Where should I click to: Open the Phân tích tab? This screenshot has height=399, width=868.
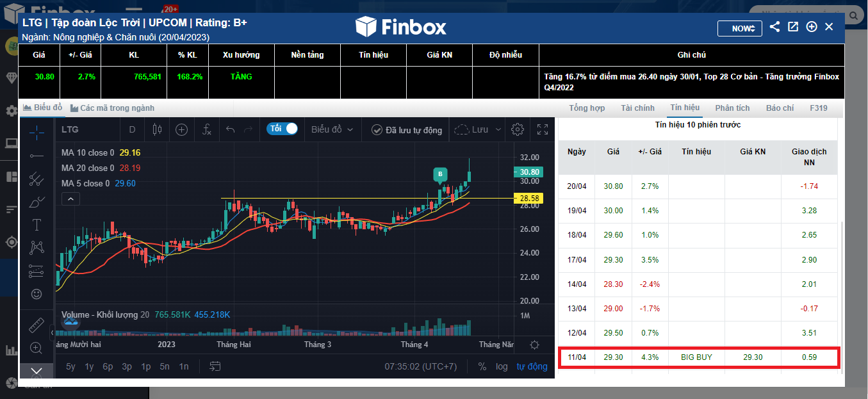pyautogui.click(x=732, y=108)
